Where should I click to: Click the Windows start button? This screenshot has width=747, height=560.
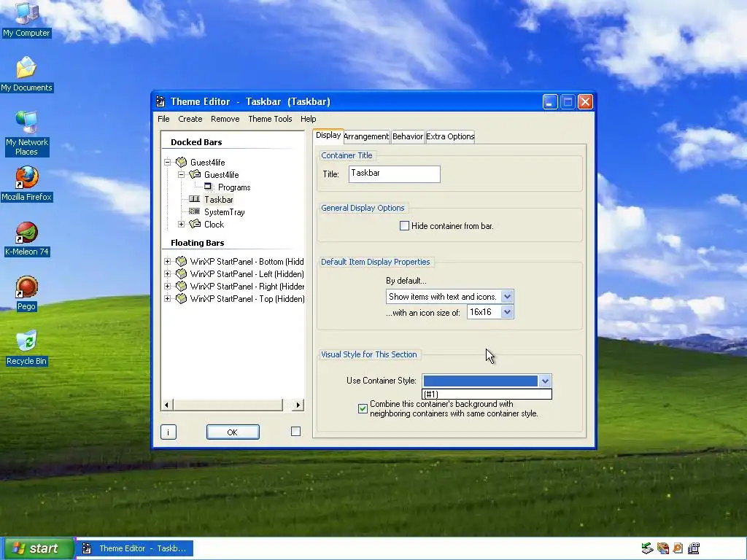(38, 548)
